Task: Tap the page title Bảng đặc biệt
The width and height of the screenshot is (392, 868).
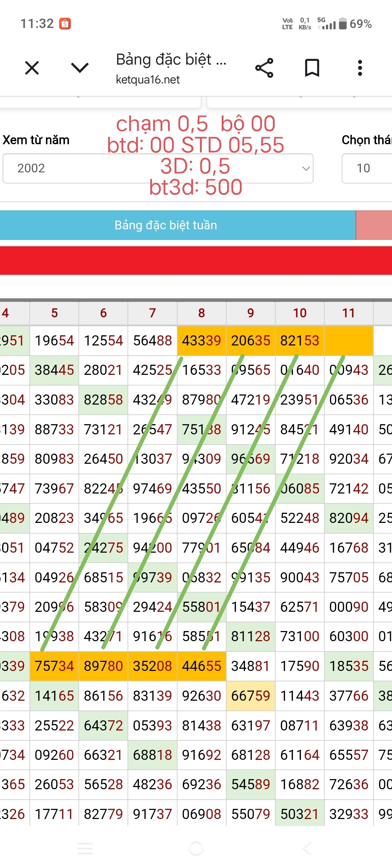Action: click(x=171, y=60)
